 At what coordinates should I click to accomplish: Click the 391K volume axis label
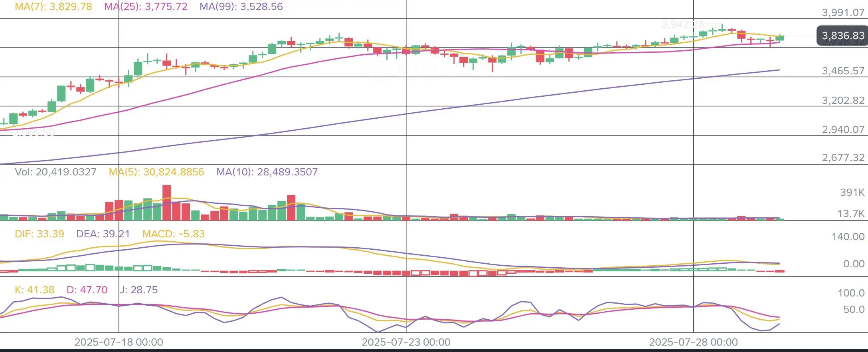click(852, 192)
